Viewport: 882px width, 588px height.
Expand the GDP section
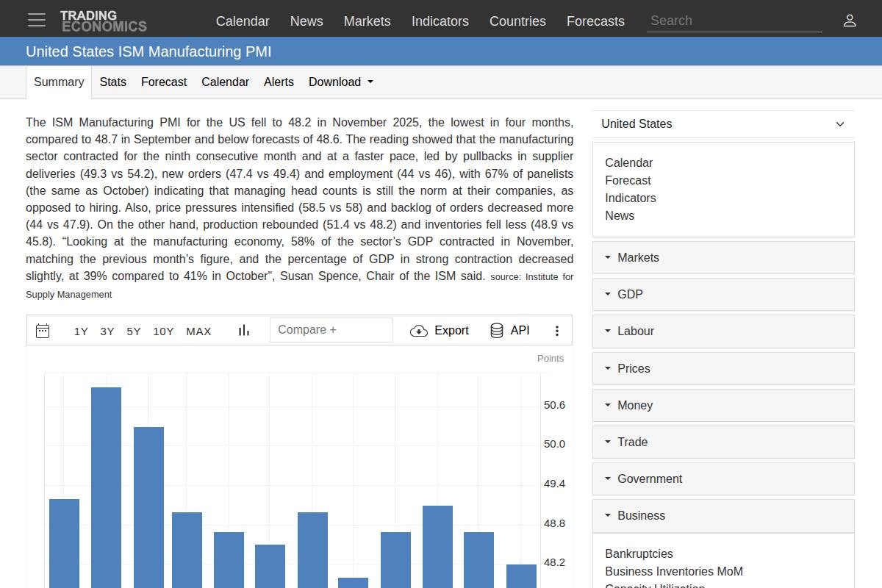click(630, 294)
